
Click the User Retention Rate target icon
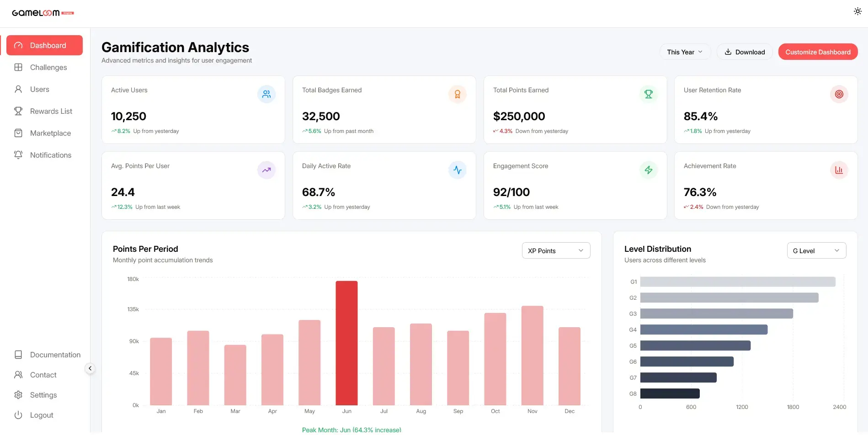[839, 94]
